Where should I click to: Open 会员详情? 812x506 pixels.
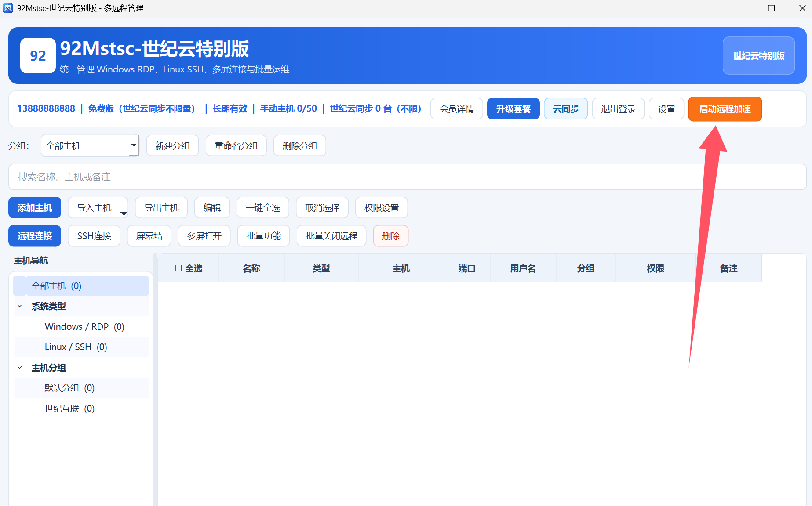(457, 109)
